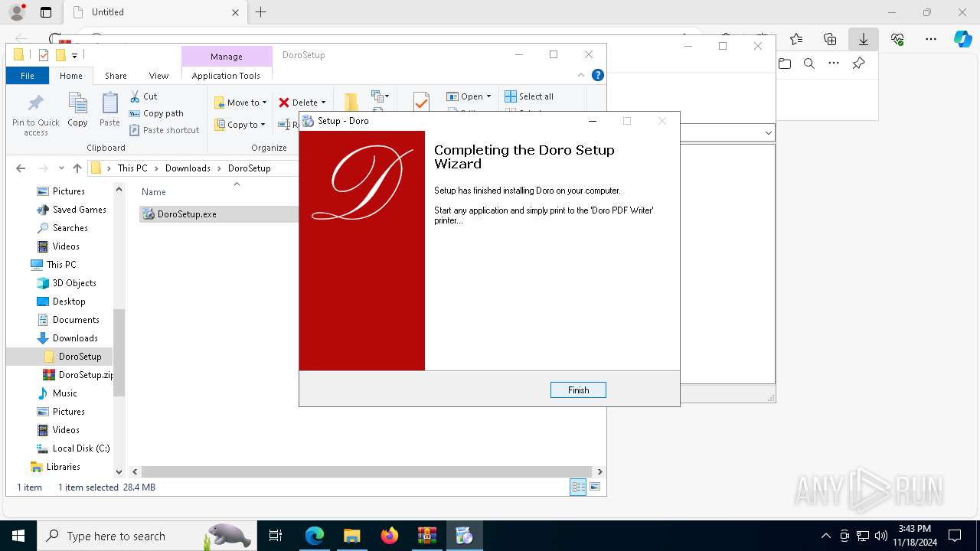Click the Paste shortcut command

(x=165, y=130)
